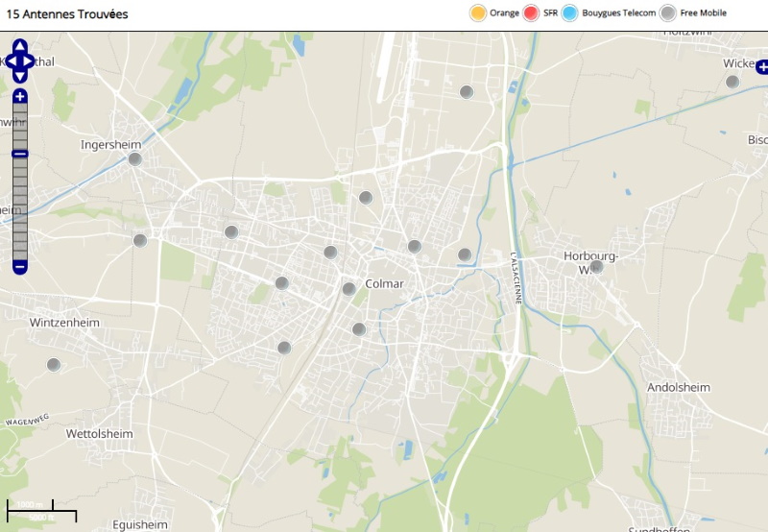Toggle the Bouygues Telecom operator filter

569,12
